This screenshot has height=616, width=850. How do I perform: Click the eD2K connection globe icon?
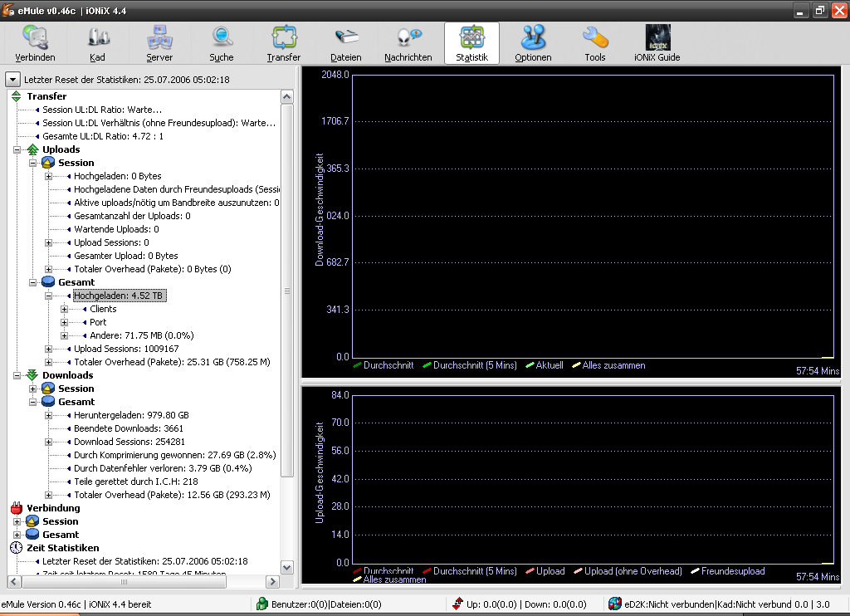point(615,604)
